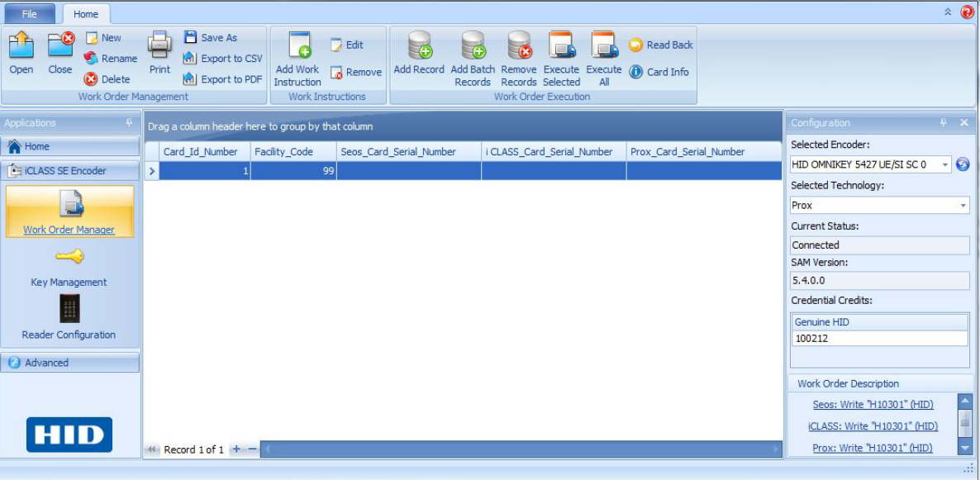Viewport: 980px width, 480px height.
Task: Append record with plus navigator button
Action: [236, 449]
